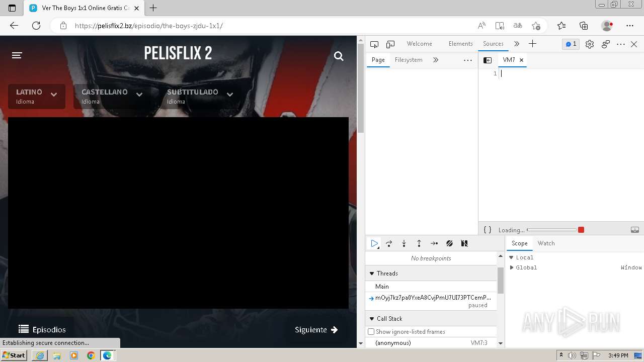Step over next function call
This screenshot has width=644, height=362.
coord(389,243)
